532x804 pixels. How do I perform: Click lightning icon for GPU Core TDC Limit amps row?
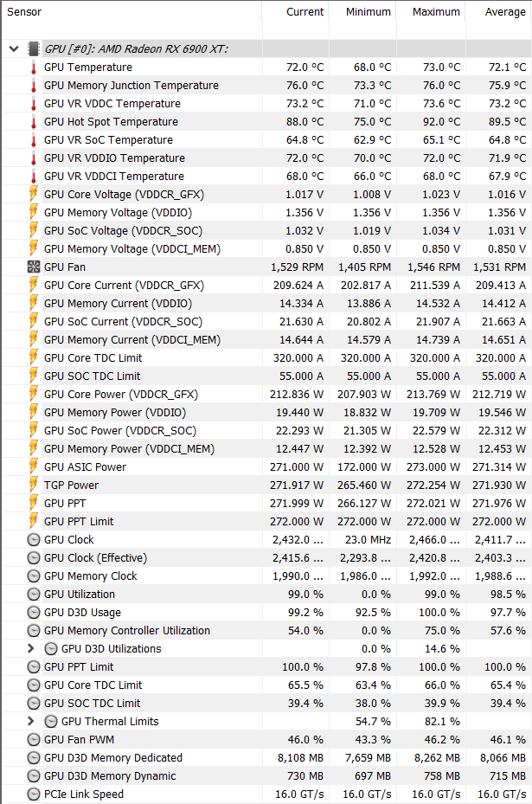34,358
